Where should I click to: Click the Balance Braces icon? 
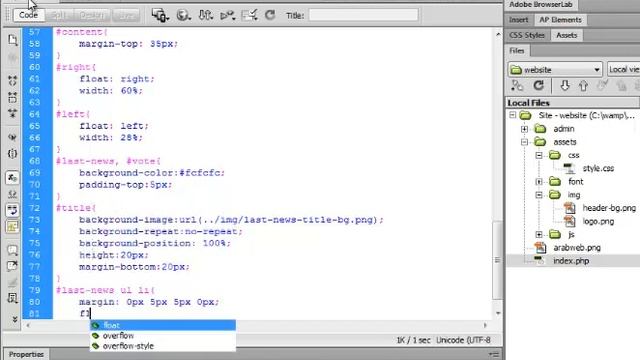tap(12, 153)
